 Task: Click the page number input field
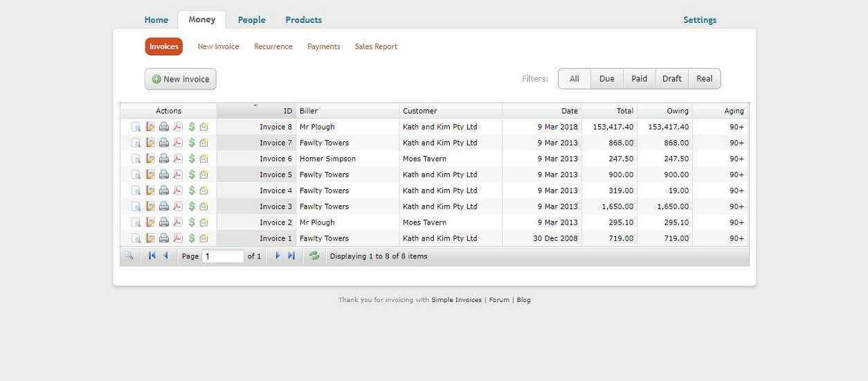pos(223,256)
